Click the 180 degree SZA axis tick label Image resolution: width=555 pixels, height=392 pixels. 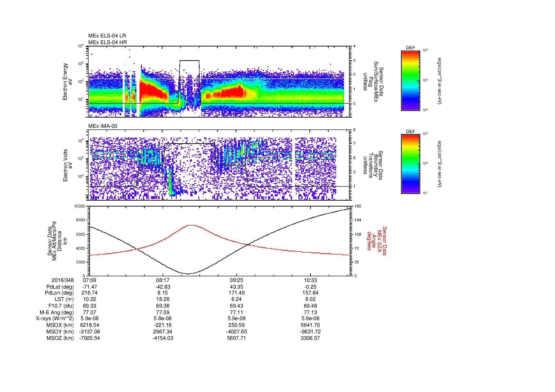357,206
